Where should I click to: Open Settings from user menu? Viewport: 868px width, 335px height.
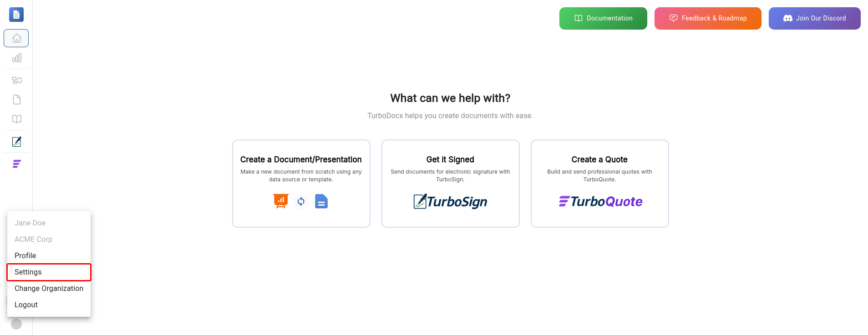coord(49,272)
